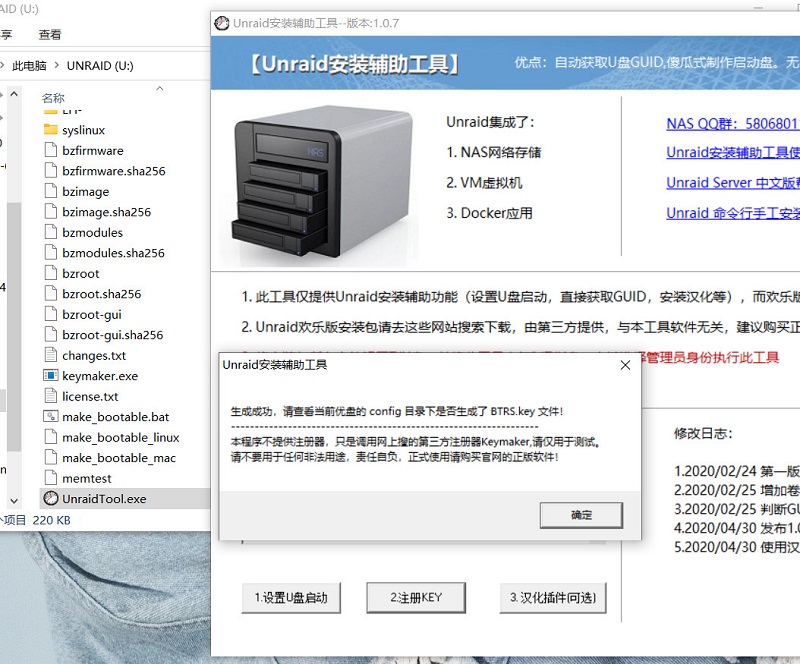Select the bzroot-gui file icon
Screen dimensions: 800x664
point(51,314)
